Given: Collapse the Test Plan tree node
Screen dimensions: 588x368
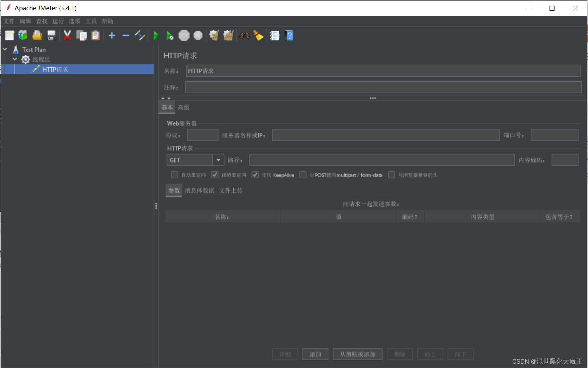Looking at the screenshot, I should (5, 49).
